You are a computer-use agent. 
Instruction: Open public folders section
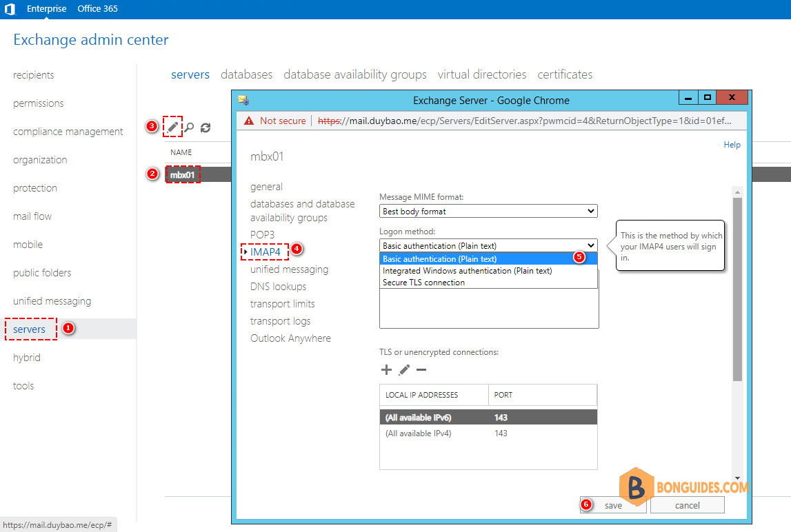42,273
